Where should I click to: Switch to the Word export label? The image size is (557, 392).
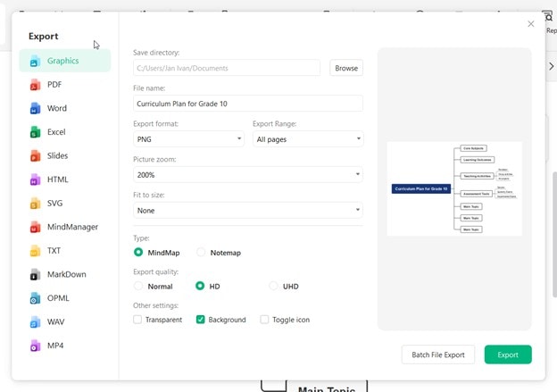57,108
